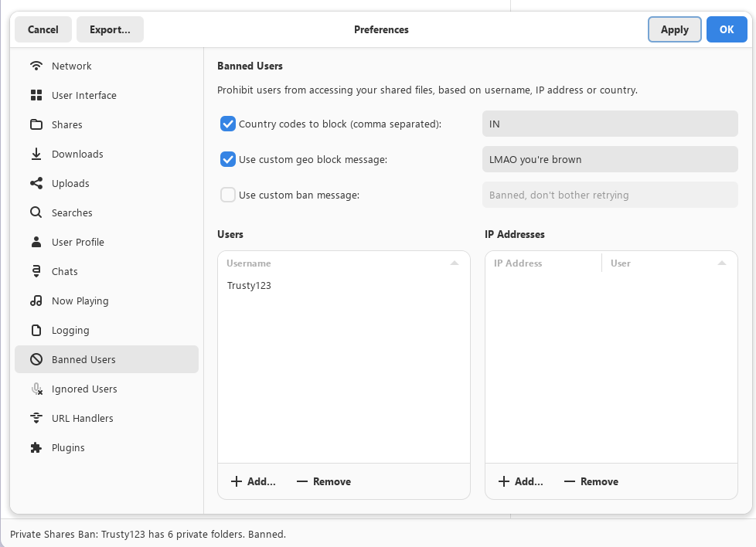Viewport: 756px width, 547px height.
Task: Click the custom geo block message field
Action: pyautogui.click(x=610, y=159)
